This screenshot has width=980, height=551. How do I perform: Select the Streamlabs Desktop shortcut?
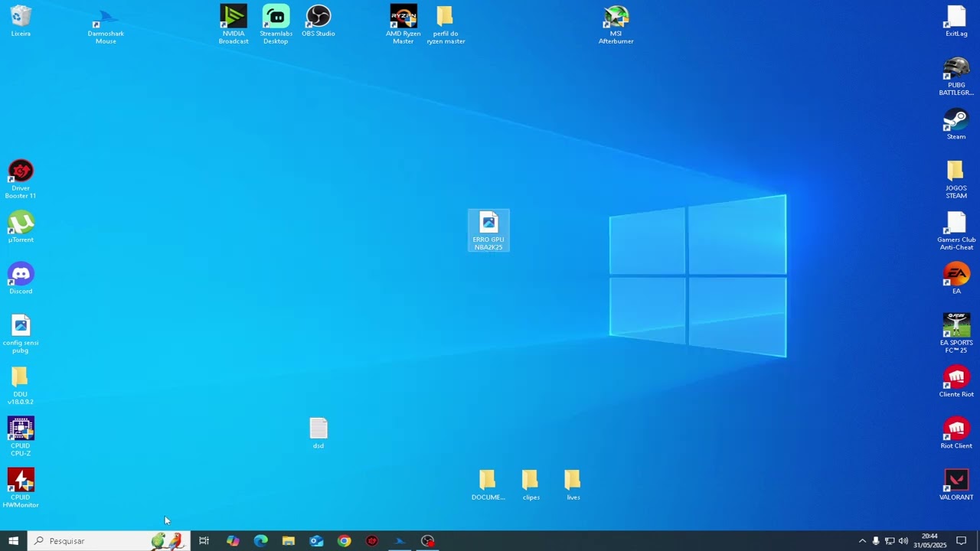point(276,25)
